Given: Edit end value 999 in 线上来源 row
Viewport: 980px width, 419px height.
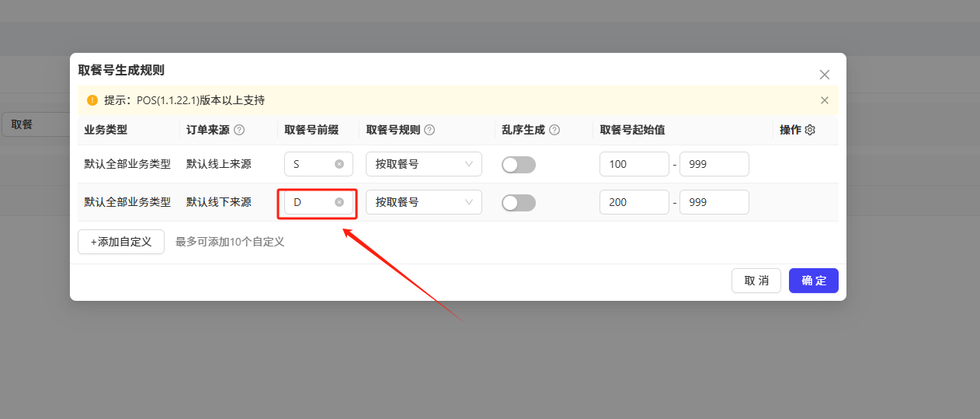Looking at the screenshot, I should pos(714,164).
